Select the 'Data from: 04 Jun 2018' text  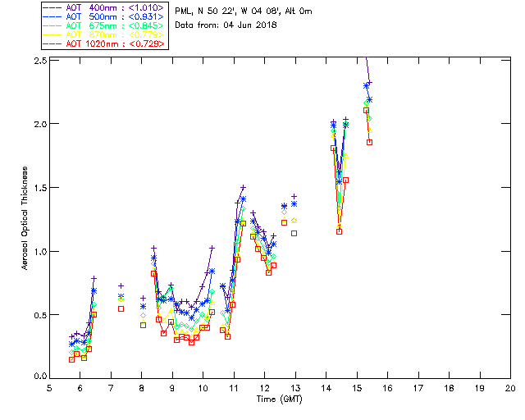point(226,25)
